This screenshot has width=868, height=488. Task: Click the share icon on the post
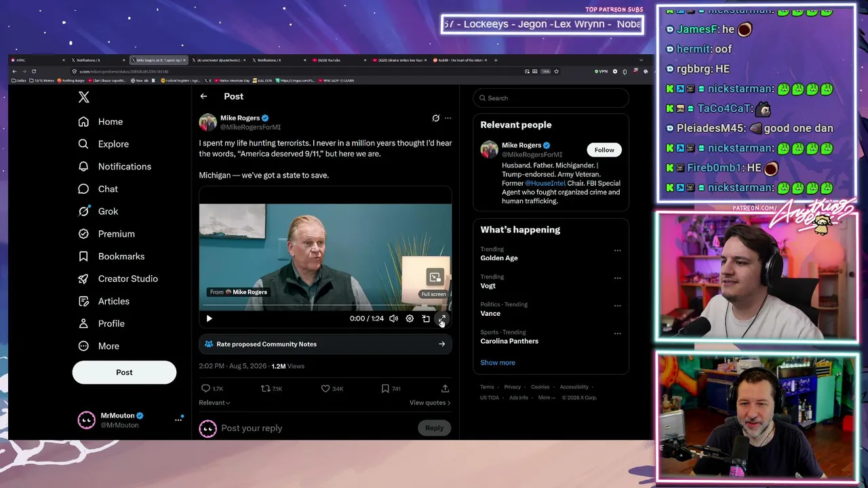coord(445,388)
